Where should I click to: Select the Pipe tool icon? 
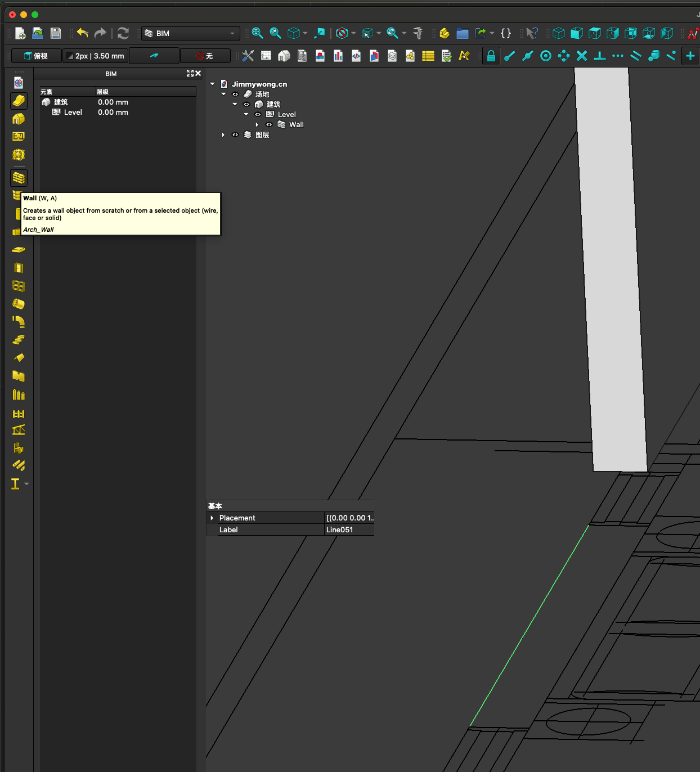coord(19,304)
